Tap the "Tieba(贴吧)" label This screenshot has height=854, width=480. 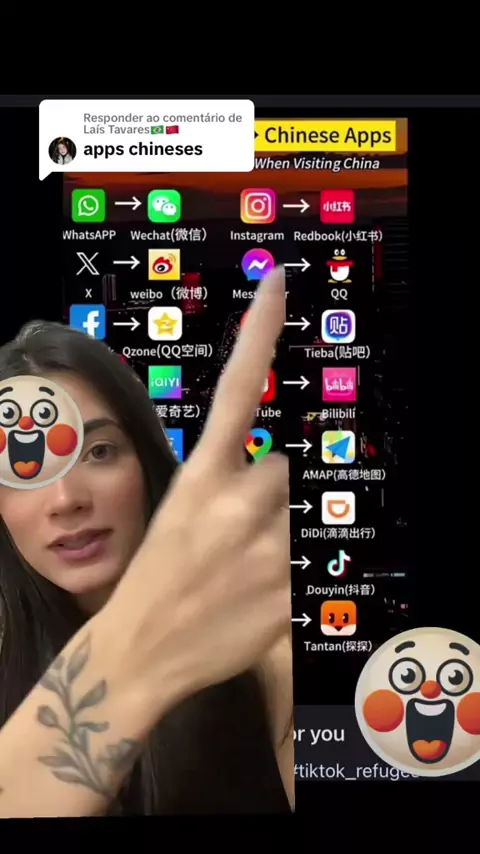click(337, 353)
